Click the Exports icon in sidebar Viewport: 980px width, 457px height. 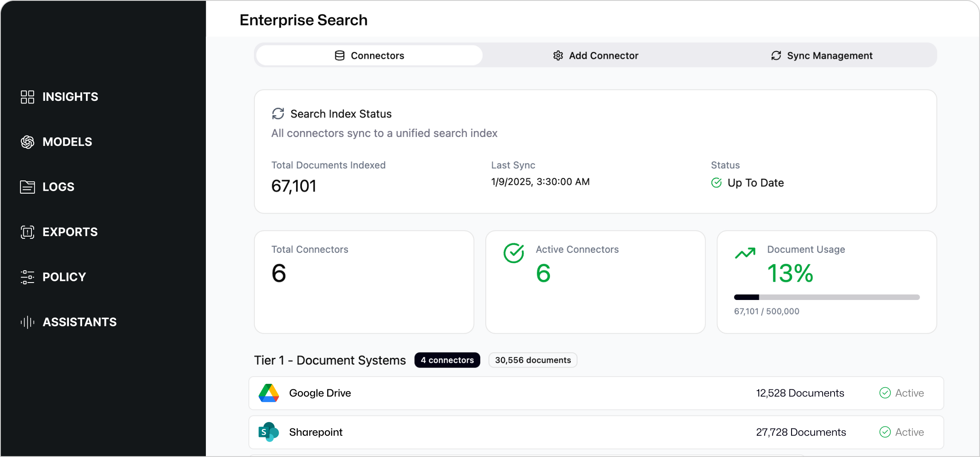pos(27,232)
